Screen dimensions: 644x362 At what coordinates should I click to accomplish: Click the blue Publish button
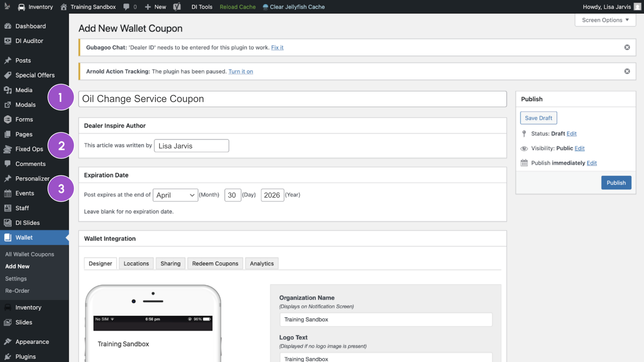click(616, 183)
